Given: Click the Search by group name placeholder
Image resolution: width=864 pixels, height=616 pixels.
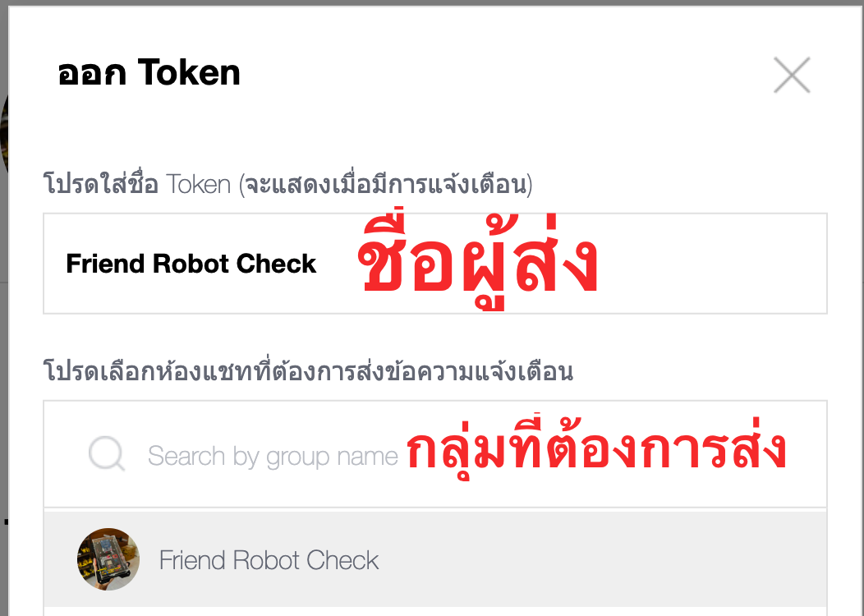Looking at the screenshot, I should 273,456.
